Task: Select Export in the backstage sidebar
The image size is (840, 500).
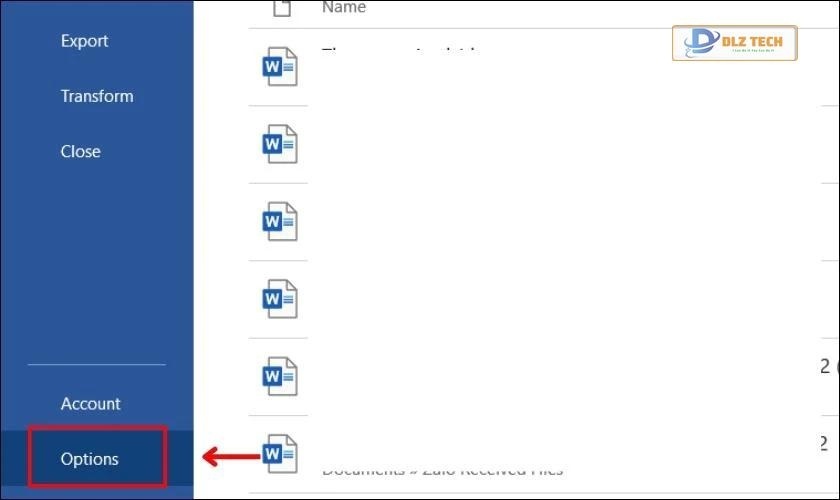Action: click(x=84, y=41)
